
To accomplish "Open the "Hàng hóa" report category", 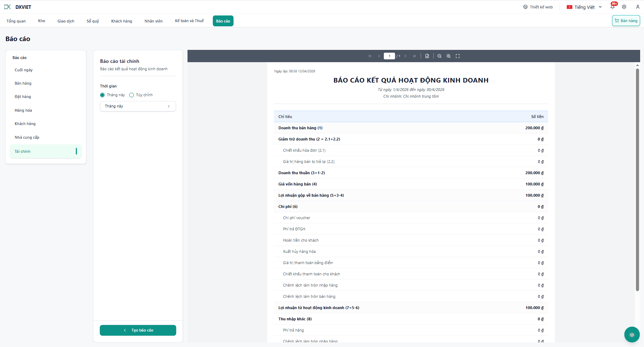I will 23,110.
